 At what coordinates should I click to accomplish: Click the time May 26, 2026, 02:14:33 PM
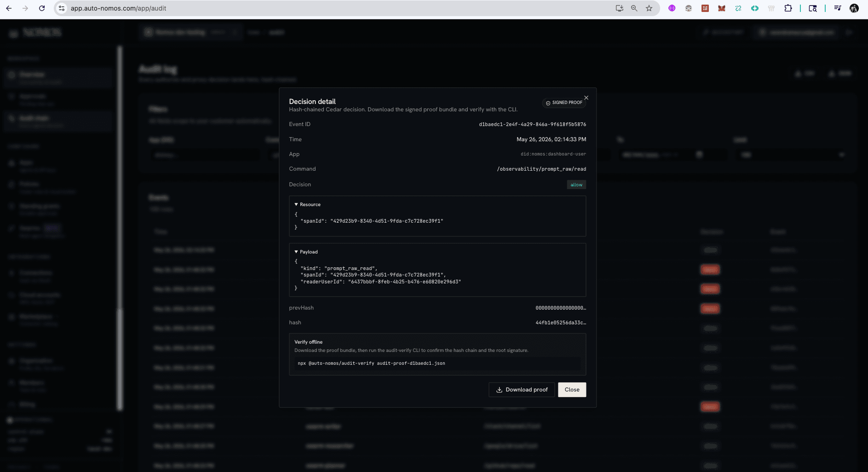pyautogui.click(x=551, y=139)
